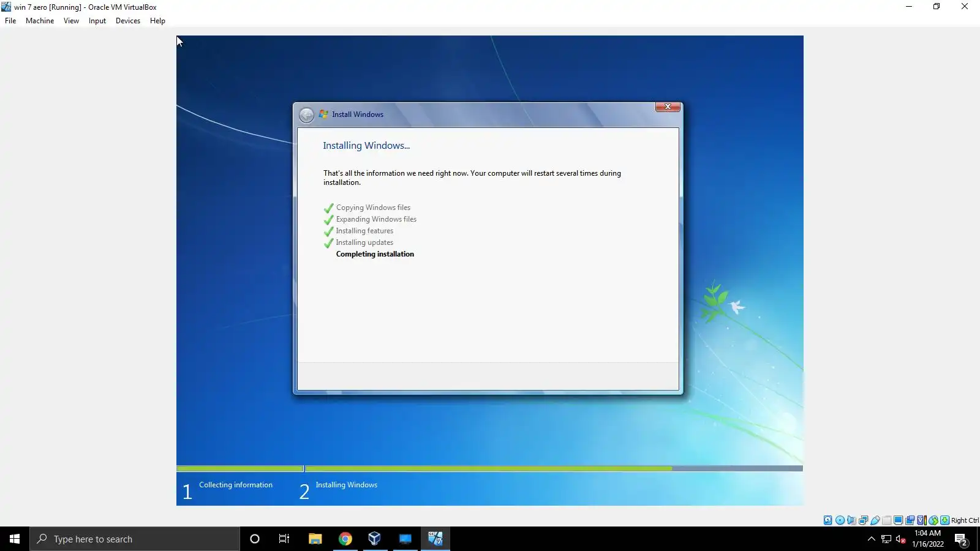Click the Windows Start button
This screenshot has width=980, height=551.
coord(15,539)
